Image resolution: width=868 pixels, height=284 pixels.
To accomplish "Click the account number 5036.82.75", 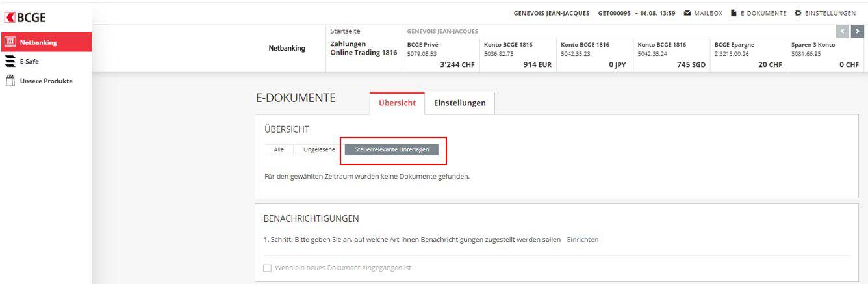I will 499,54.
